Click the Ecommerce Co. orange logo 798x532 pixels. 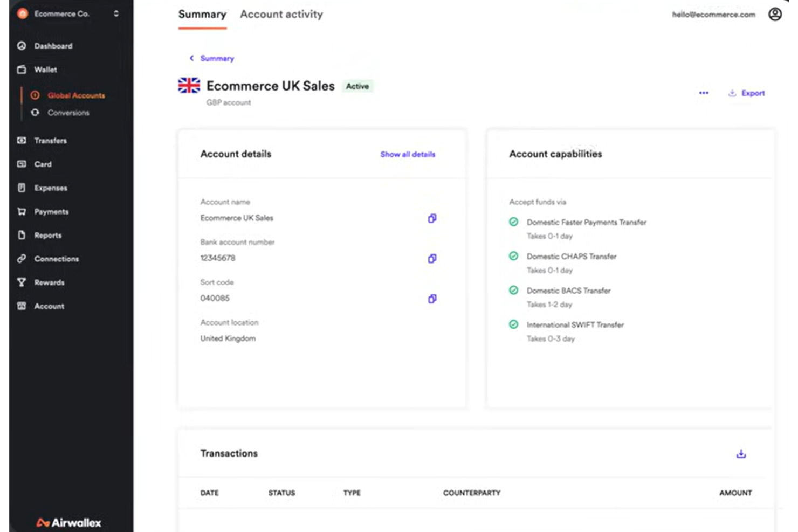22,13
